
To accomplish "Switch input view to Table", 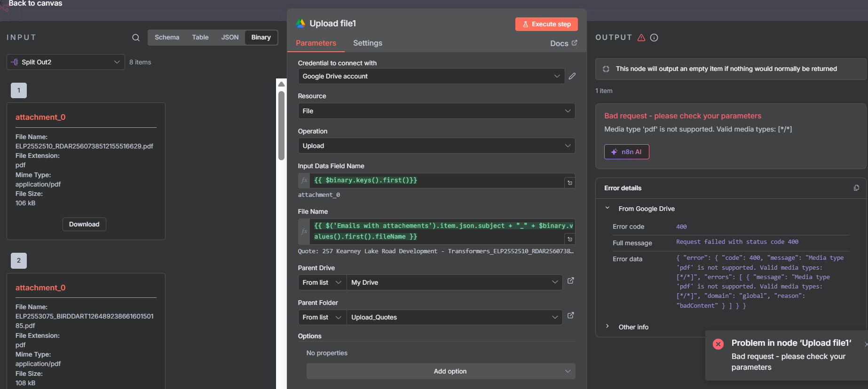I will tap(200, 38).
